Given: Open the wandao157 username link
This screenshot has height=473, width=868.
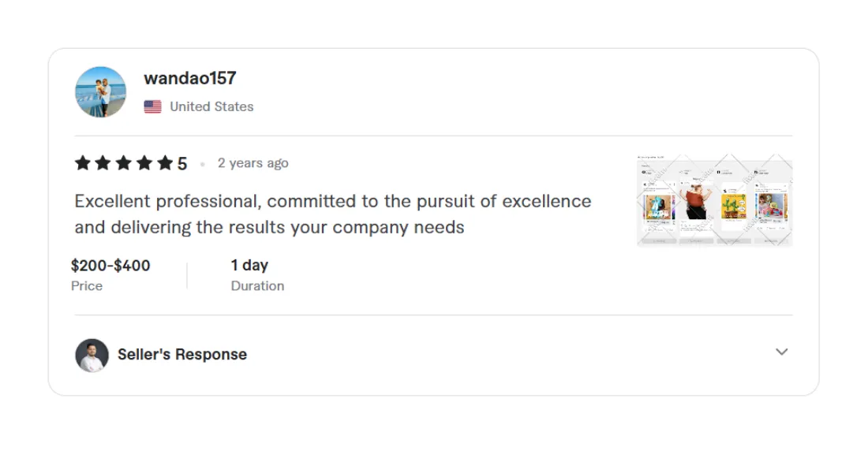Looking at the screenshot, I should [x=189, y=78].
